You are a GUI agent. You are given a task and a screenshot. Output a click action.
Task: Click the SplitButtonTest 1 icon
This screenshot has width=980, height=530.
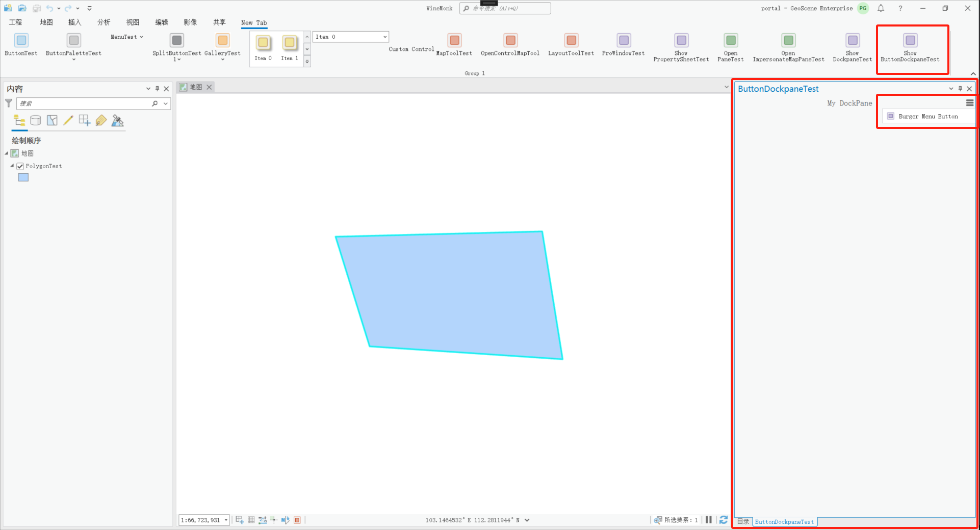tap(177, 40)
